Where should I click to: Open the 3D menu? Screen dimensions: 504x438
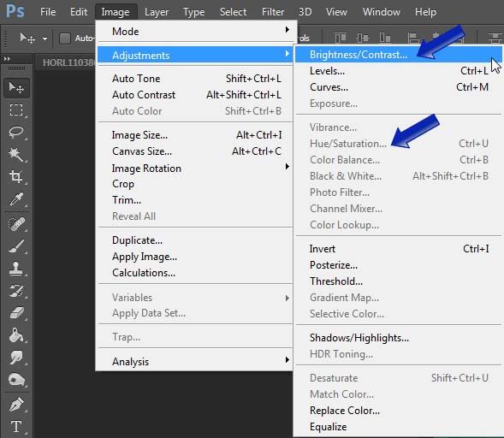(x=305, y=12)
